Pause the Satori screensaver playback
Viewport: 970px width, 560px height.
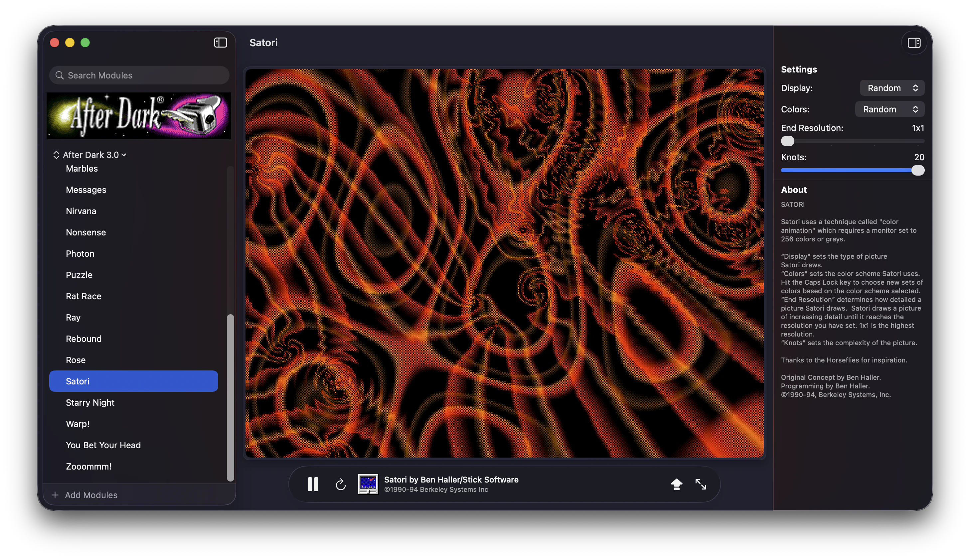coord(313,484)
